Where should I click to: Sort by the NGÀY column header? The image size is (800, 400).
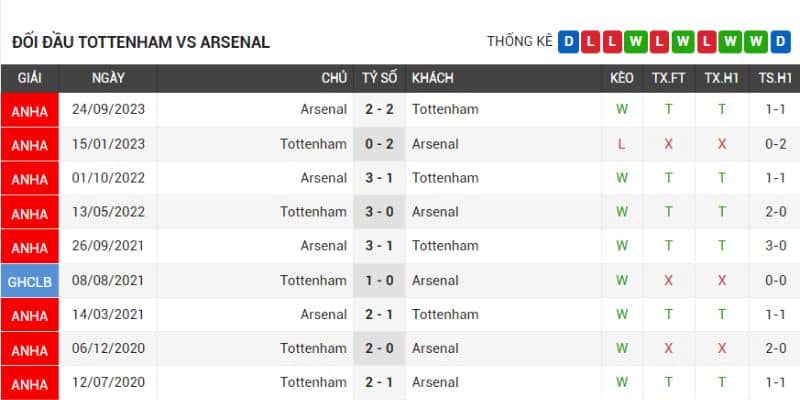tap(108, 78)
